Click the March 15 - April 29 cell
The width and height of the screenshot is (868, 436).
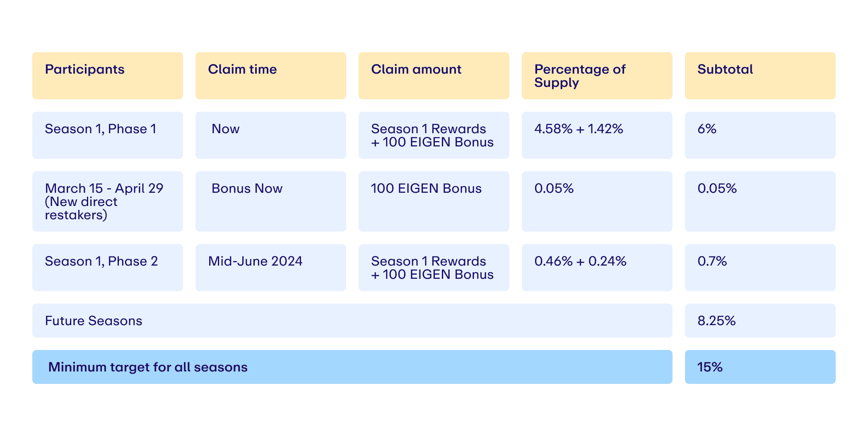107,201
